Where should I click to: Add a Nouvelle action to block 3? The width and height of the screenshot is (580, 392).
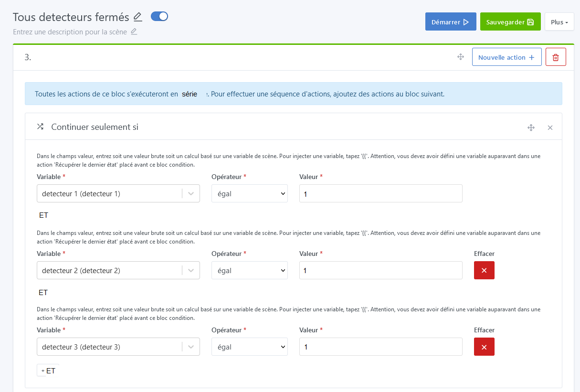point(506,57)
